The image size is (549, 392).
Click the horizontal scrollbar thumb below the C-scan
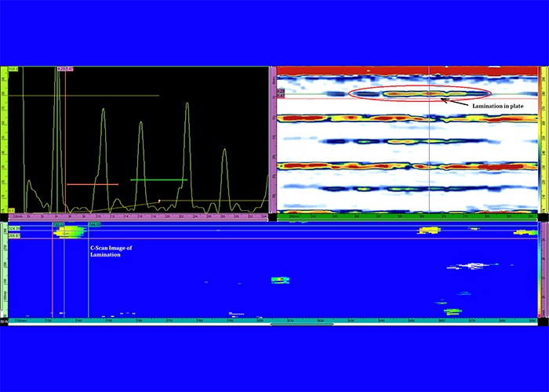[302, 324]
